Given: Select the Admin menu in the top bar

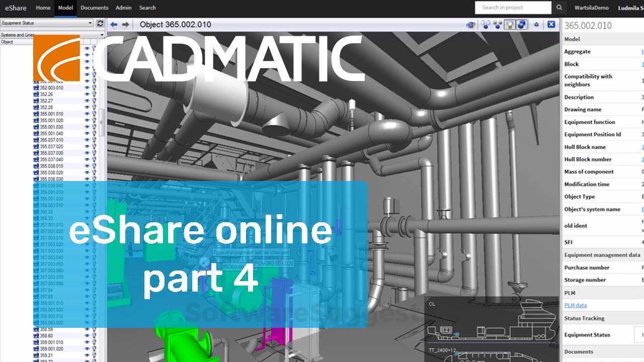Looking at the screenshot, I should [x=123, y=8].
